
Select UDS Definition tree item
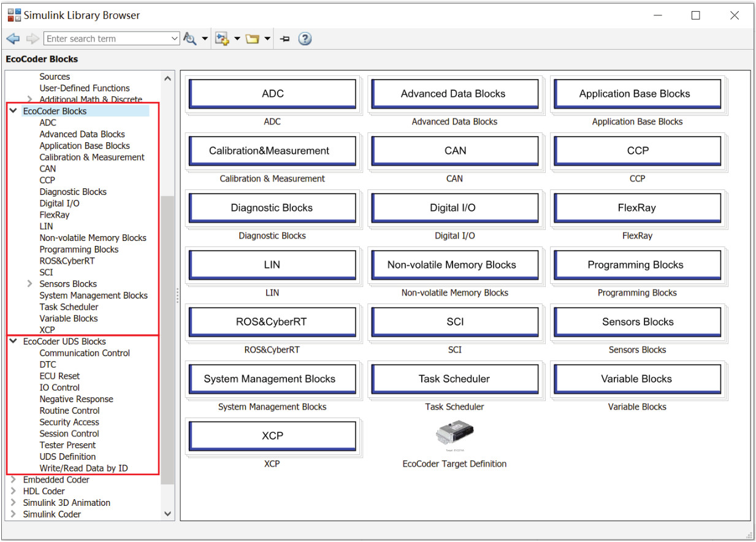coord(67,457)
